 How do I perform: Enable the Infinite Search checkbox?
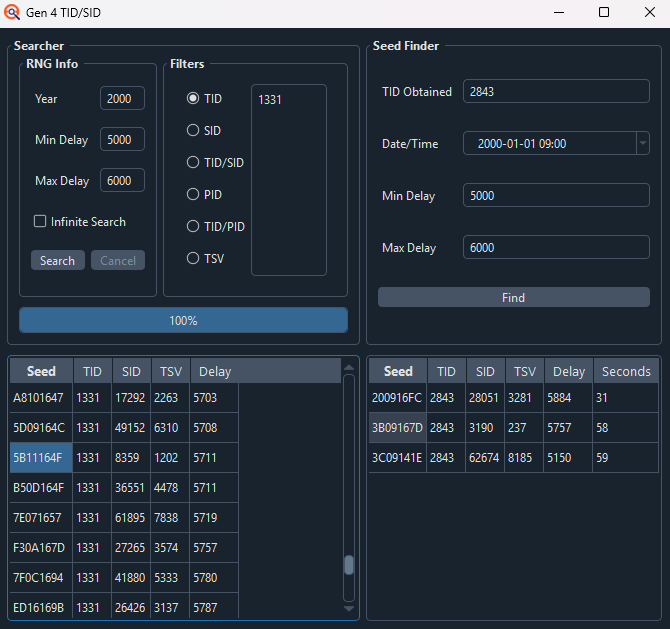(x=40, y=221)
